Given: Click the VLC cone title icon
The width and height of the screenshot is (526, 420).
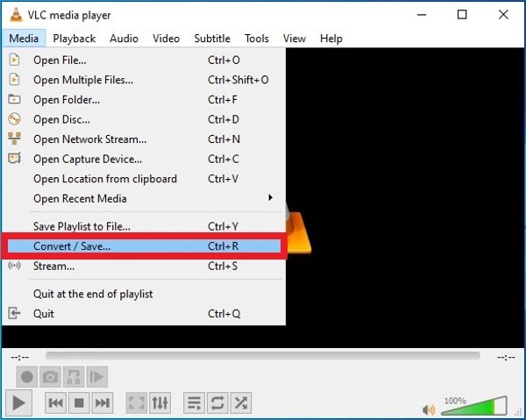Looking at the screenshot, I should [16, 14].
